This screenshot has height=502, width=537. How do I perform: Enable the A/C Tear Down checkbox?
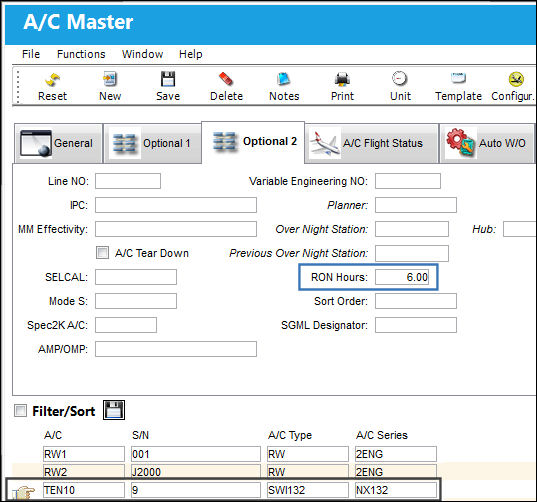102,253
